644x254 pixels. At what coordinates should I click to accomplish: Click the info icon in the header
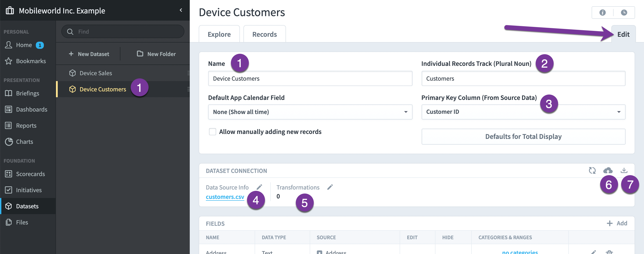point(603,13)
